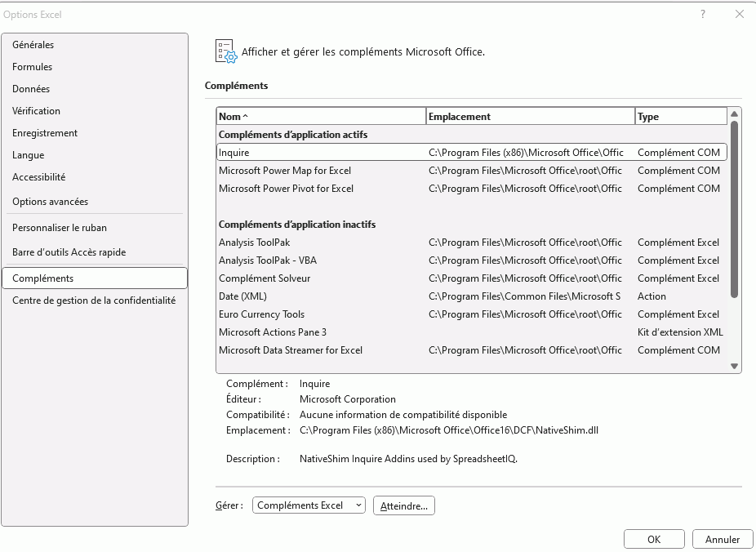Image resolution: width=756 pixels, height=552 pixels.
Task: Select Personnaliser le ruban
Action: click(95, 228)
